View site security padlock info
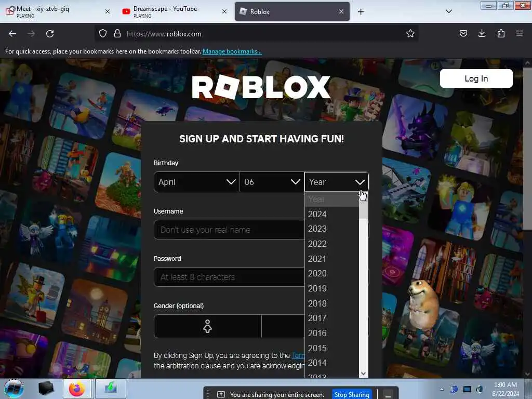The width and height of the screenshot is (532, 399). point(117,34)
